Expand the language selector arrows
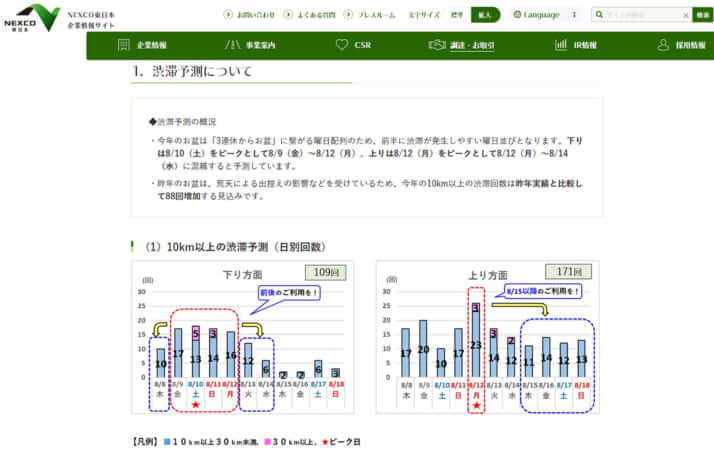Image resolution: width=714 pixels, height=476 pixels. (574, 15)
